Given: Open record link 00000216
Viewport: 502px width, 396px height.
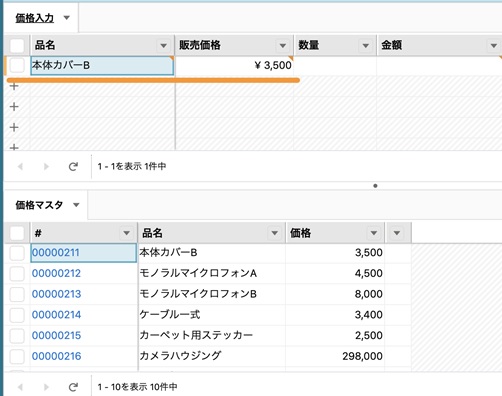Looking at the screenshot, I should (56, 356).
